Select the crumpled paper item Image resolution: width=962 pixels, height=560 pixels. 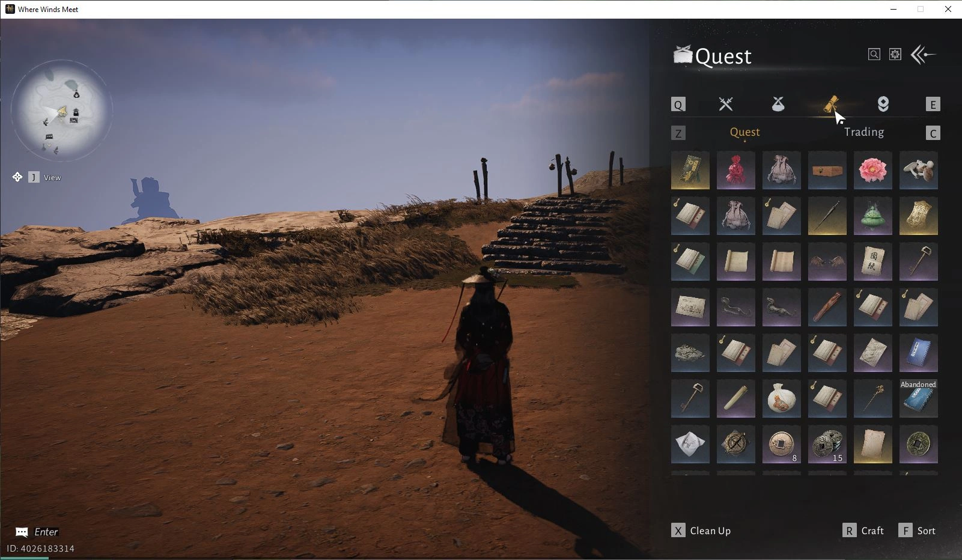pyautogui.click(x=872, y=353)
